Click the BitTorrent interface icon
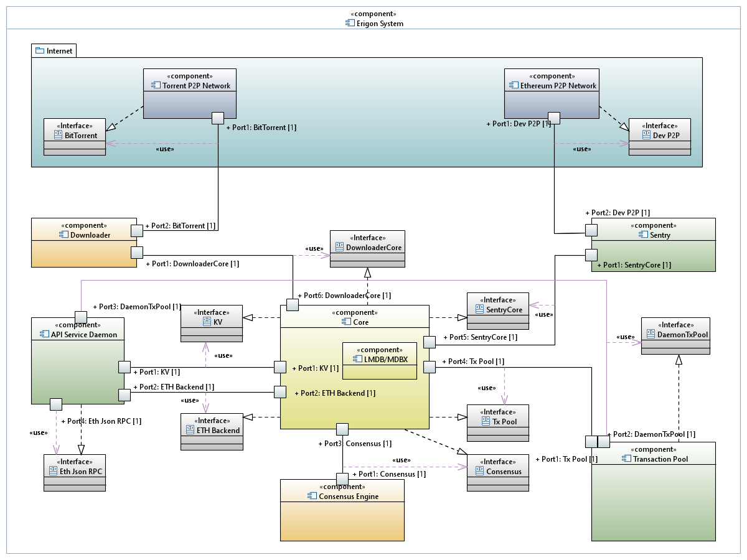The height and width of the screenshot is (560, 747). click(x=55, y=135)
